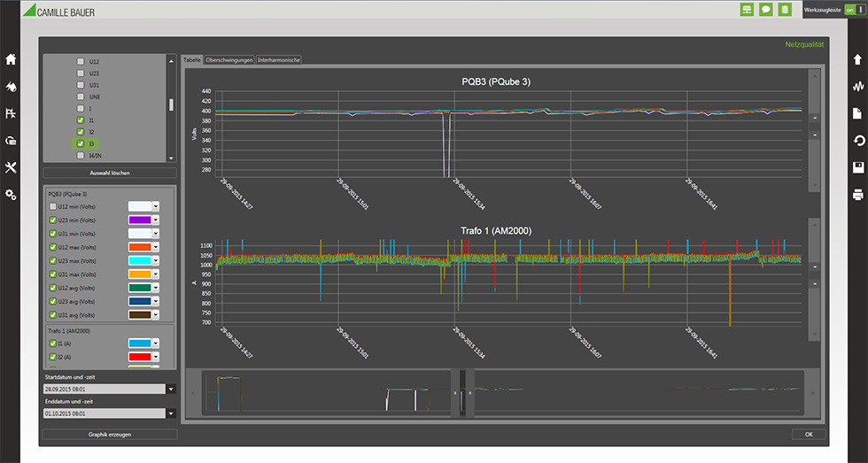Disable the U23 min (Volts) checkbox
Screen dimensions: 868x463
click(53, 220)
